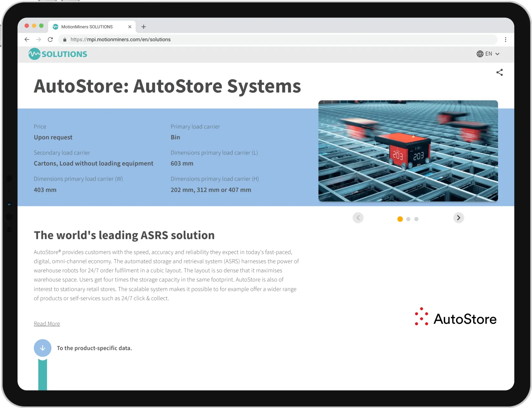532x408 pixels.
Task: Expand the language selector chevron
Action: click(x=497, y=54)
